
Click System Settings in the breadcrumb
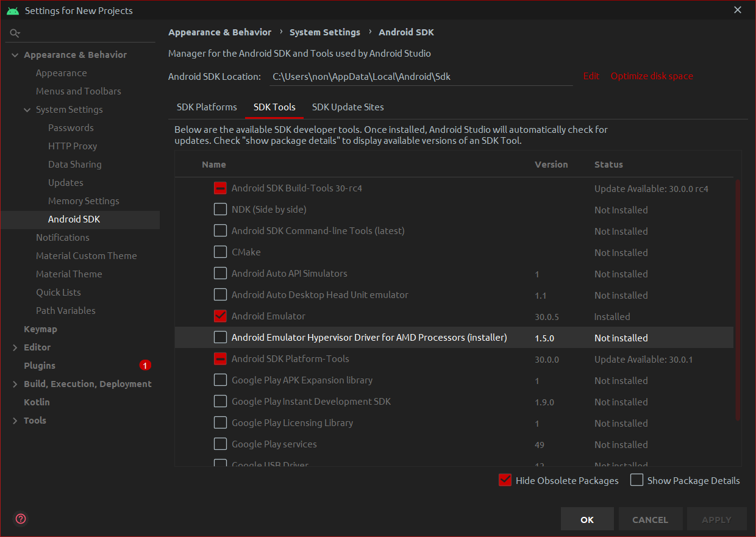325,32
